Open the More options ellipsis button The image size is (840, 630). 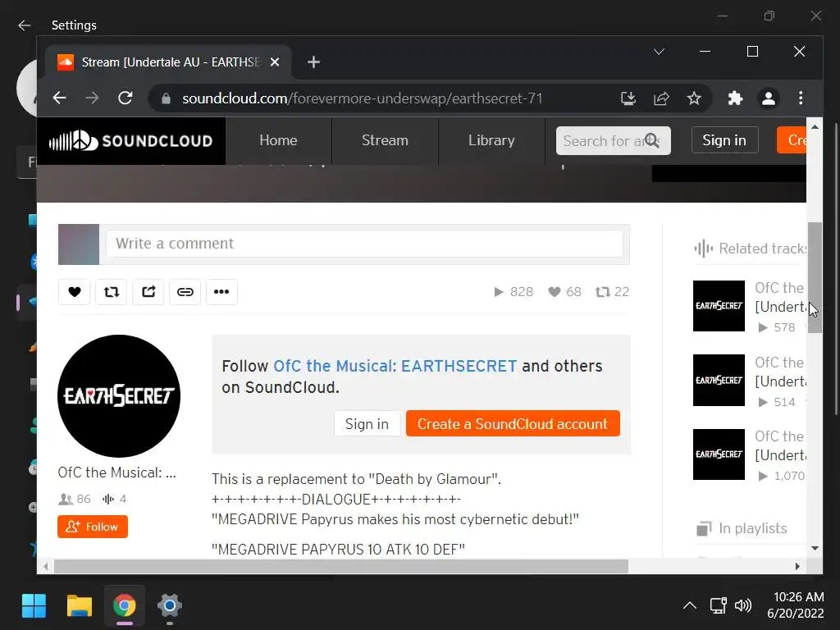click(221, 292)
